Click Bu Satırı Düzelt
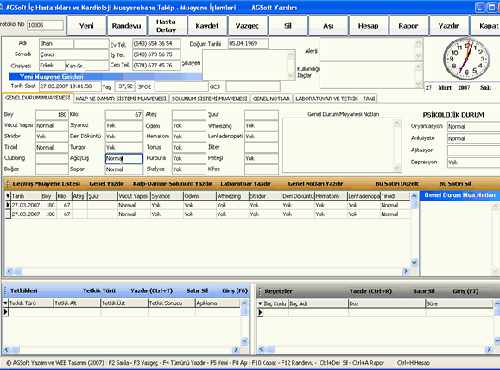This screenshot has height=370, width=500. [x=397, y=184]
